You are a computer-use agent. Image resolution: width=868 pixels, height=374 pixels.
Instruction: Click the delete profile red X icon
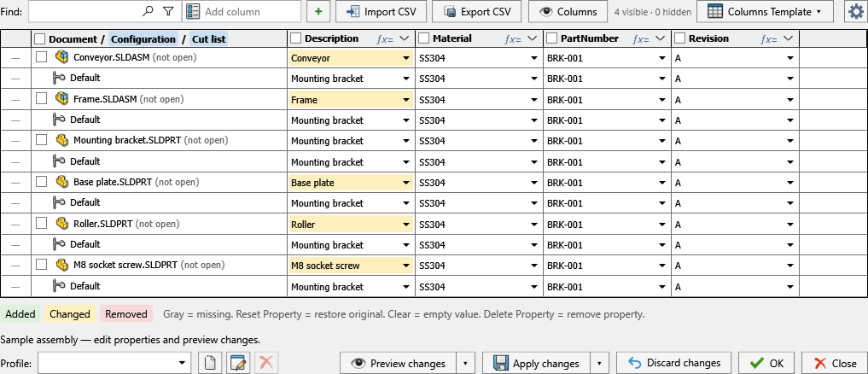(266, 363)
